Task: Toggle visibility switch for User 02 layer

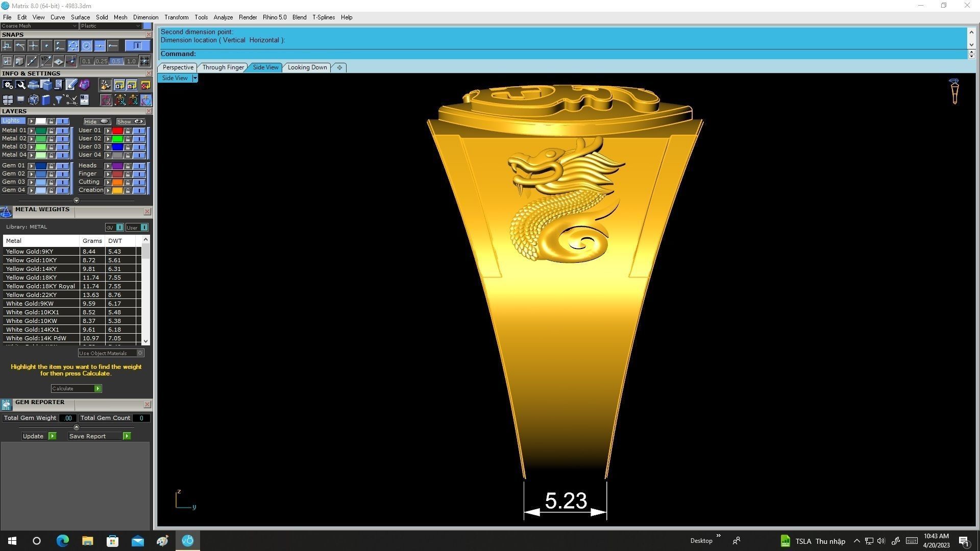Action: (x=139, y=139)
